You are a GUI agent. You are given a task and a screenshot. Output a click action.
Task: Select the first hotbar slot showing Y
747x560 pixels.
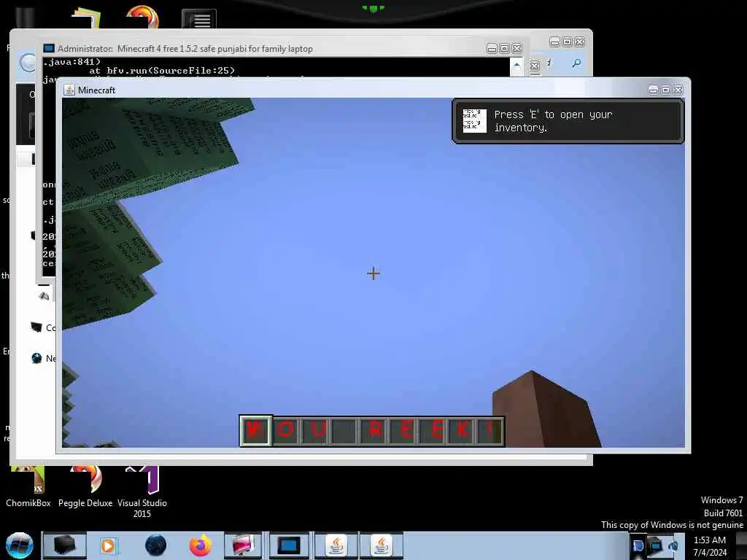click(x=256, y=430)
